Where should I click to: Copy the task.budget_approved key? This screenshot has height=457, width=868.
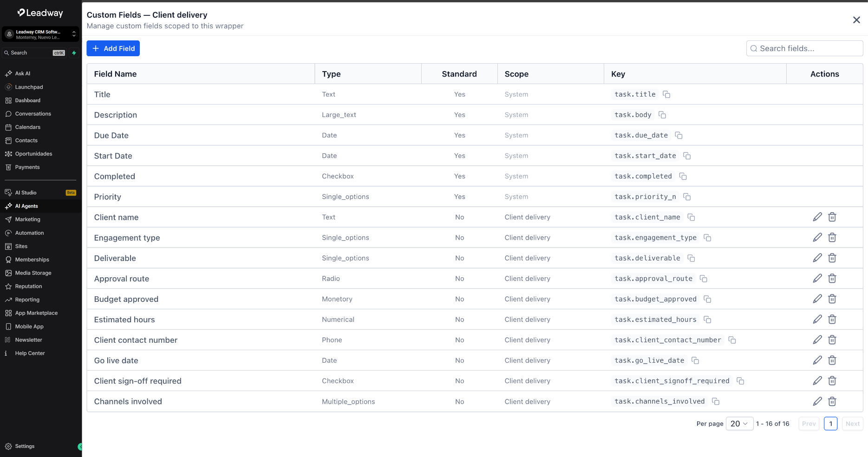tap(707, 299)
